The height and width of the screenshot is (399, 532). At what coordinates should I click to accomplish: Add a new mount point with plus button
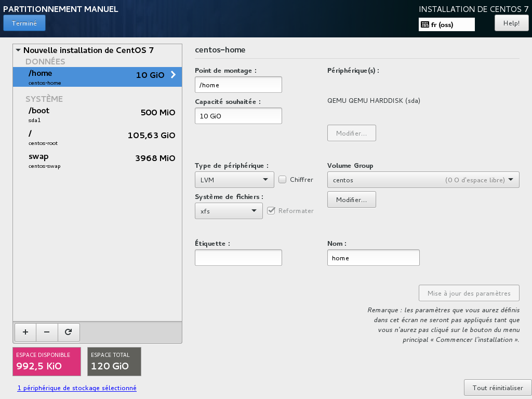(25, 332)
